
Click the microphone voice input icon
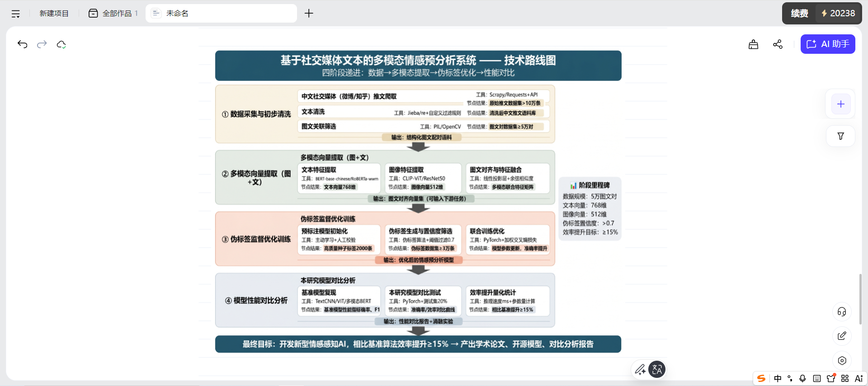coord(803,379)
